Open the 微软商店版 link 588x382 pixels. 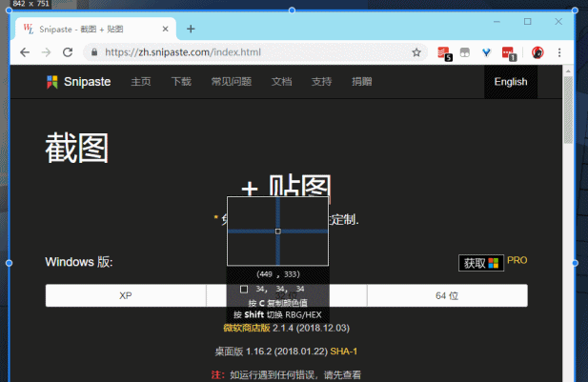coord(247,328)
